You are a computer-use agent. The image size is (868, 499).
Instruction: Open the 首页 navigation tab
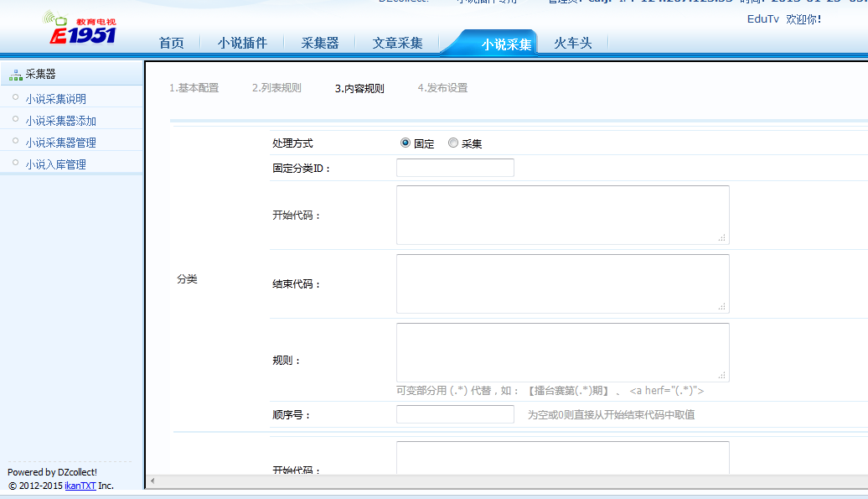(171, 43)
